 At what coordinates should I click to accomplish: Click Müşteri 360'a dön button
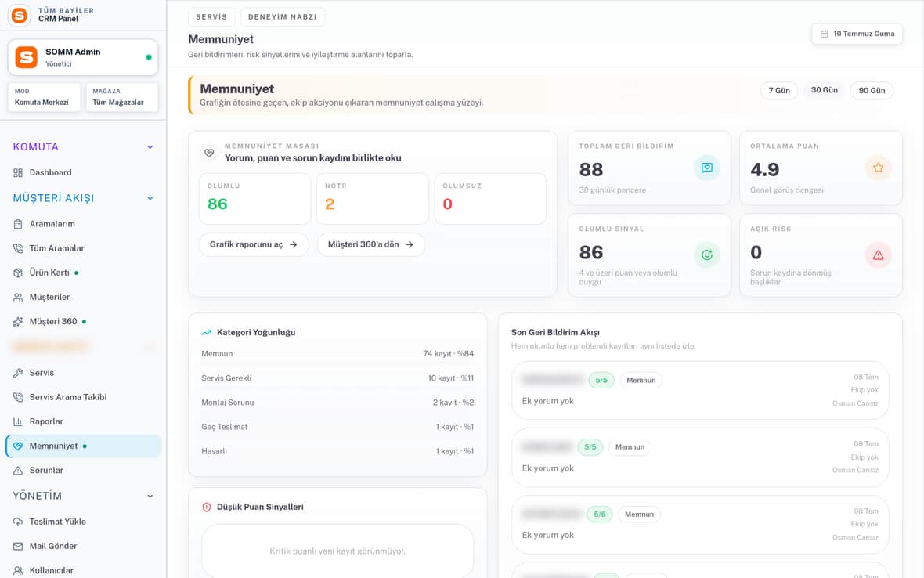click(x=370, y=244)
